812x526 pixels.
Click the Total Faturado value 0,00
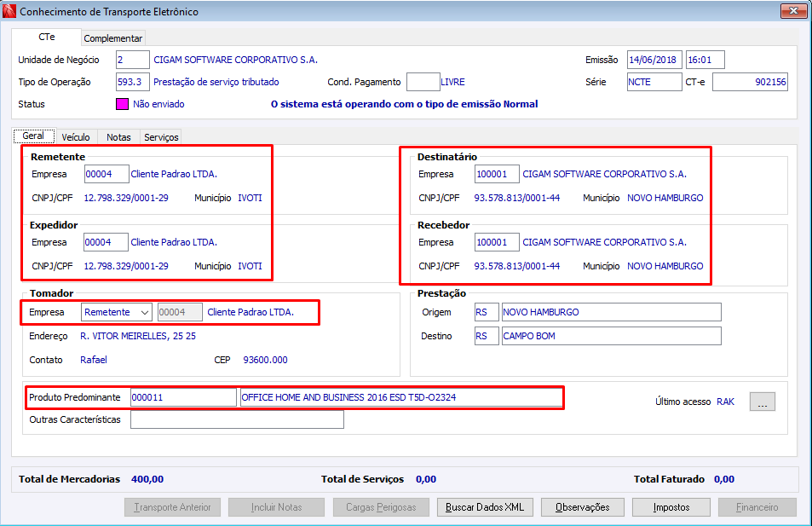[x=724, y=479]
